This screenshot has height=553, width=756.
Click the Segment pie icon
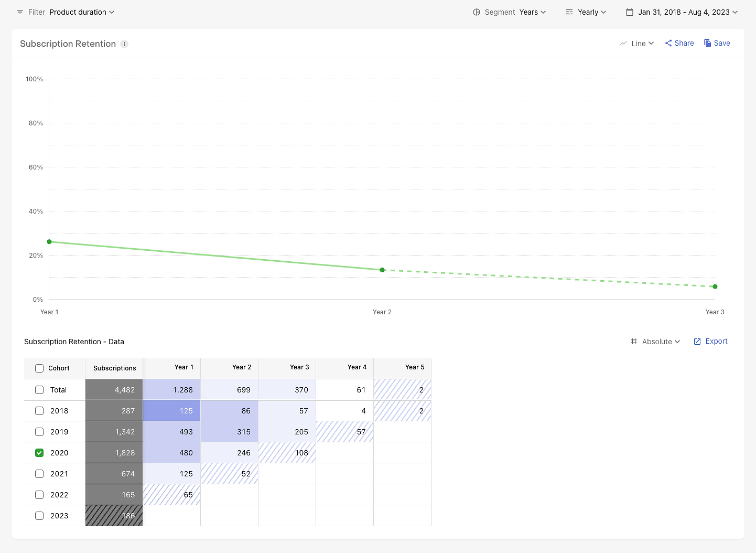pyautogui.click(x=477, y=12)
